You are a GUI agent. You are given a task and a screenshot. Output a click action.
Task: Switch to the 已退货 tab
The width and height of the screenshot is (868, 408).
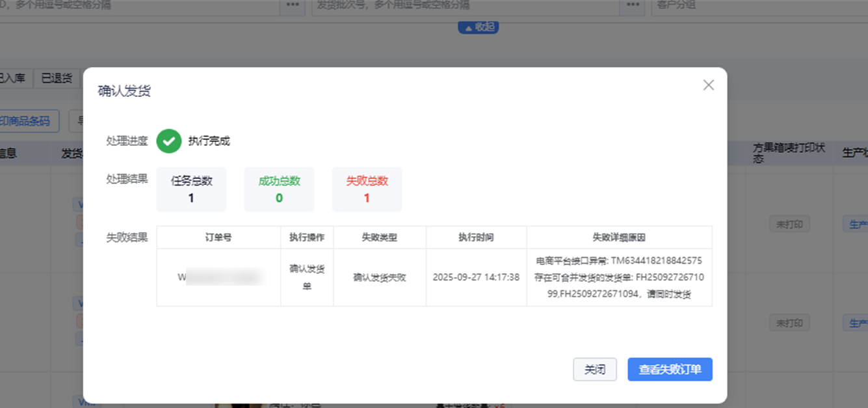coord(57,78)
